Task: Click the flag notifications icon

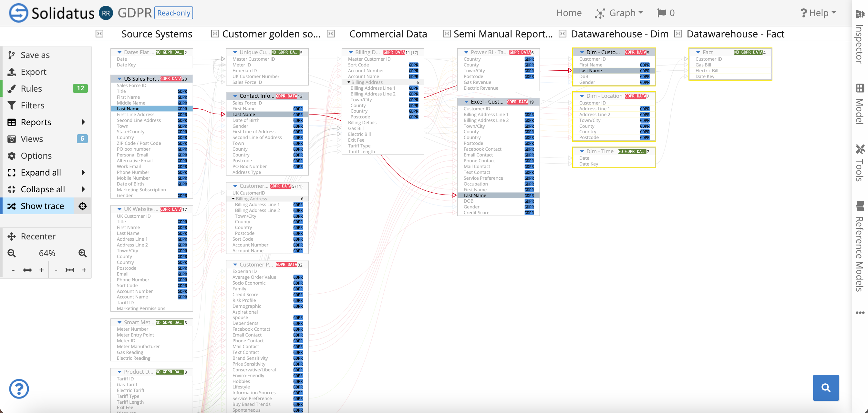Action: point(661,13)
